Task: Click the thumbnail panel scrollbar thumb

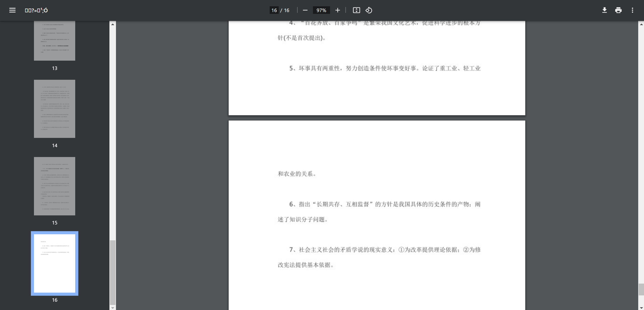Action: (x=113, y=272)
